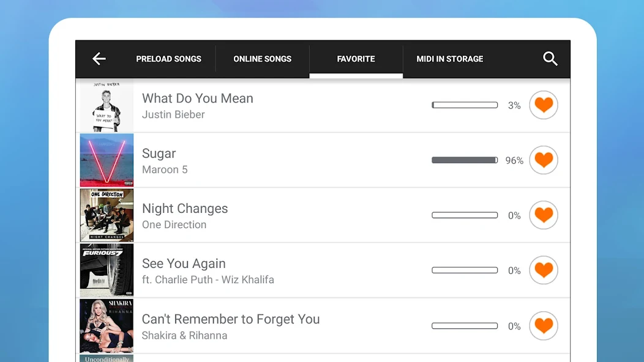Remove Night Changes from favorites

click(x=544, y=215)
